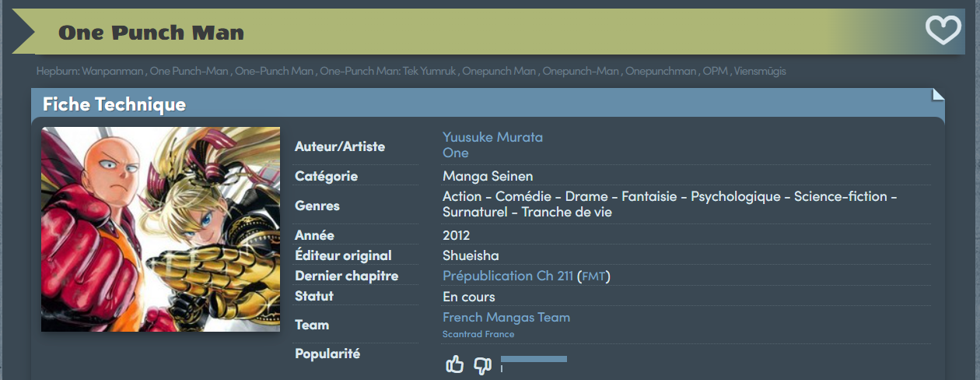Open the author link "One"
This screenshot has height=380, width=980.
point(455,153)
